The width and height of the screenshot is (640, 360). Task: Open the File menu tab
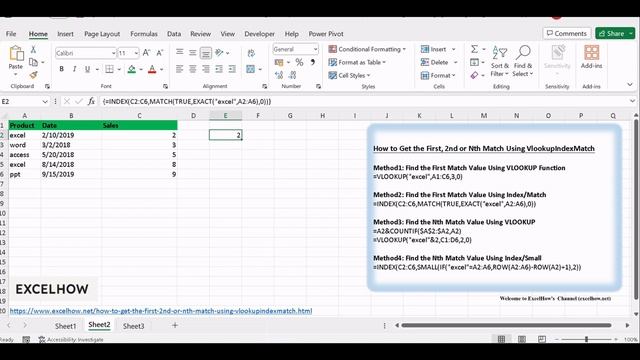11,34
